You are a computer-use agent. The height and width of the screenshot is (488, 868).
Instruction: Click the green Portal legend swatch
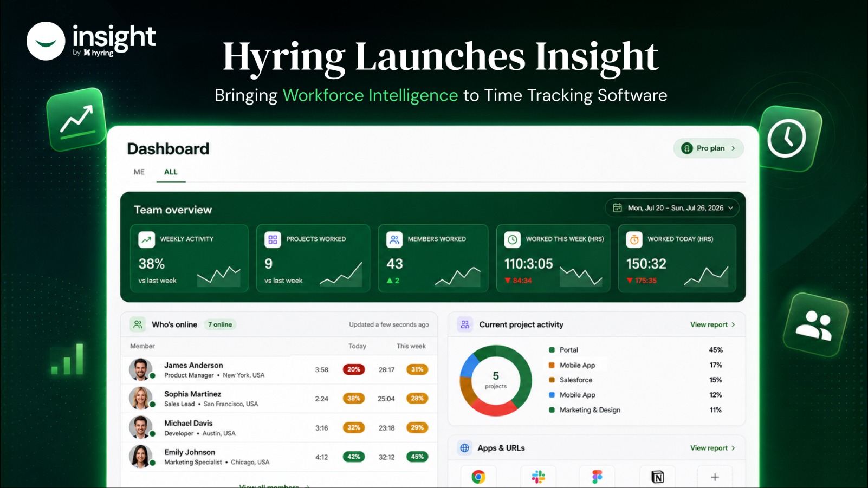[x=552, y=350]
